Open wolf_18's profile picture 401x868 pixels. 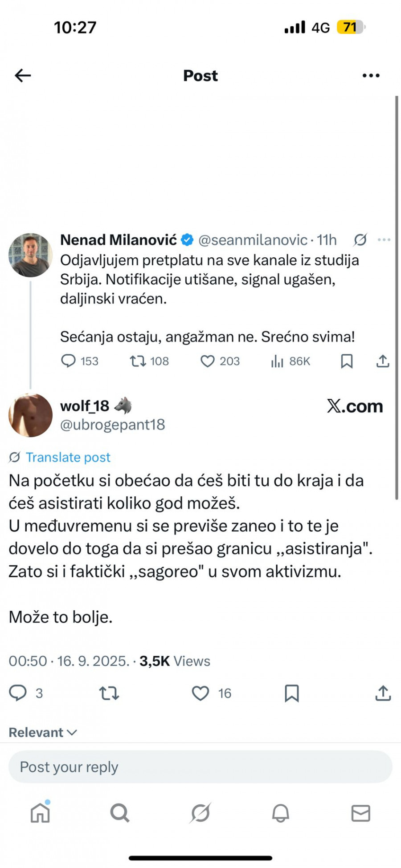tap(30, 415)
